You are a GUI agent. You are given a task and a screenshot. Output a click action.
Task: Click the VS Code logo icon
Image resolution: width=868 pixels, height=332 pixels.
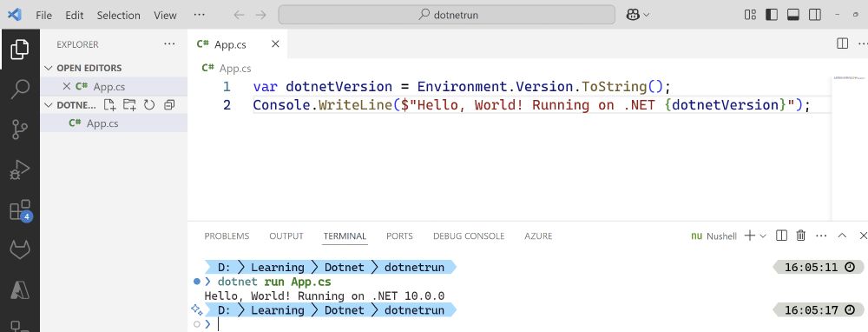coord(15,15)
